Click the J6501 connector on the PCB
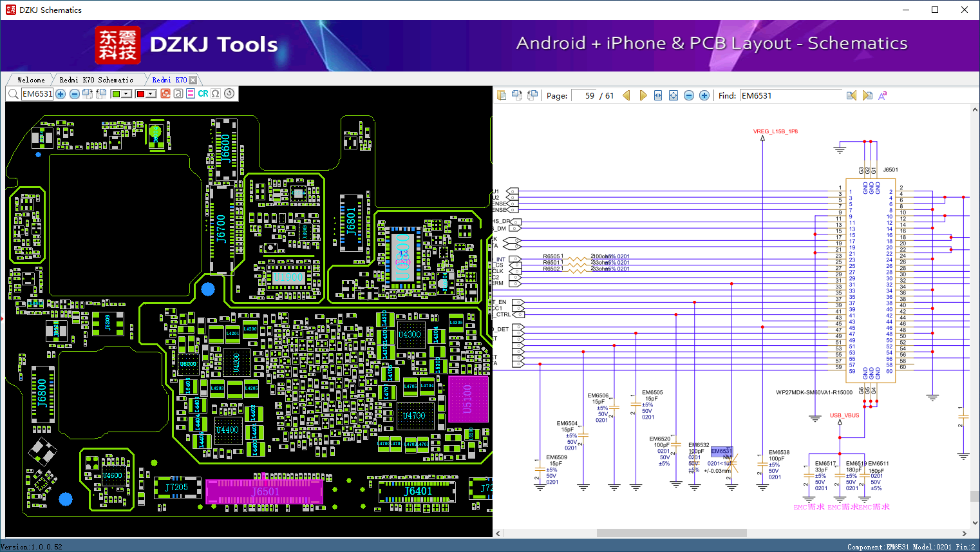 click(x=265, y=492)
